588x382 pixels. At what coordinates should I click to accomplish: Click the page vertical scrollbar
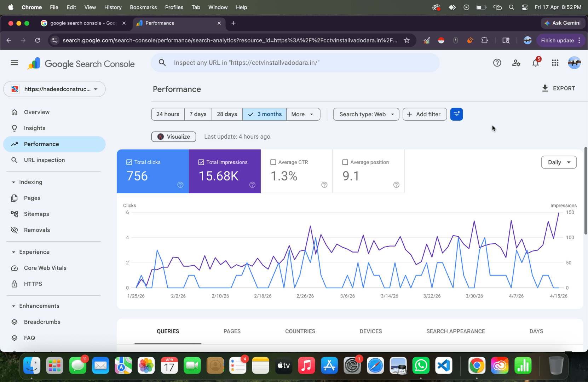click(x=586, y=191)
